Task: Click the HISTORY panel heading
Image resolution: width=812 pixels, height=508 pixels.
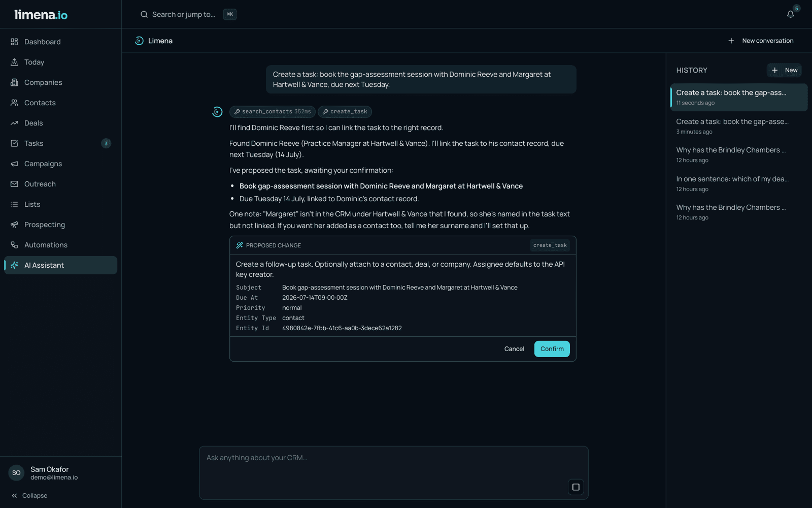Action: (692, 70)
